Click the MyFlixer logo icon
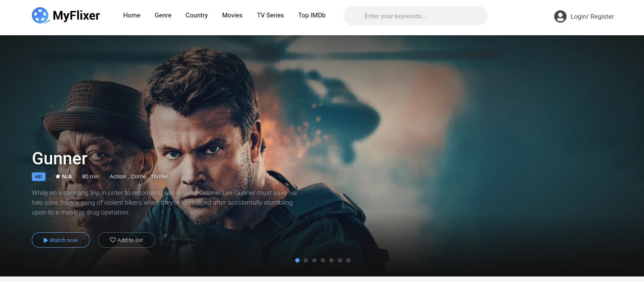This screenshot has width=644, height=282. [x=40, y=15]
